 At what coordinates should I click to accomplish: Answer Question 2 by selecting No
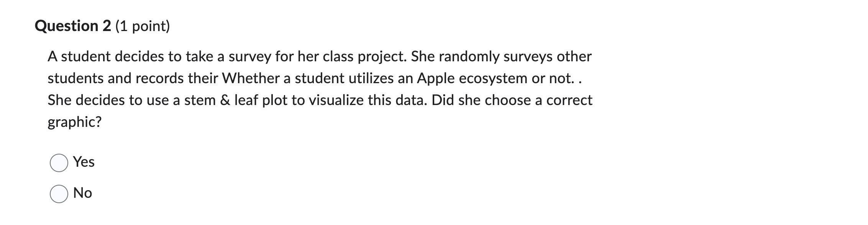59,194
